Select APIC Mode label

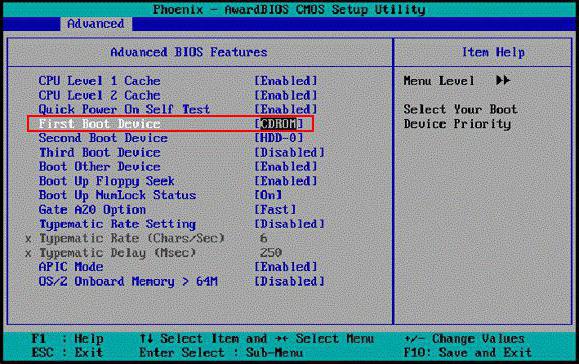(71, 267)
